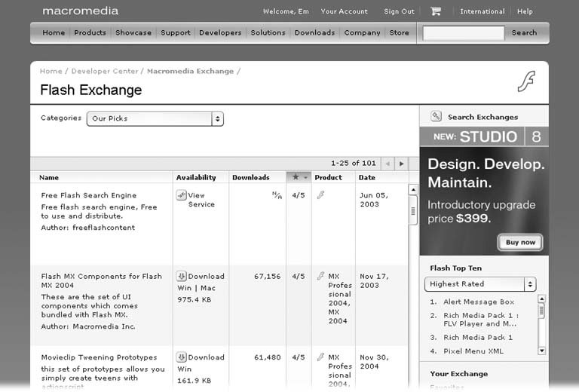Viewport: 579px width, 392px height.
Task: Go to next page of results arrow
Action: tap(402, 163)
